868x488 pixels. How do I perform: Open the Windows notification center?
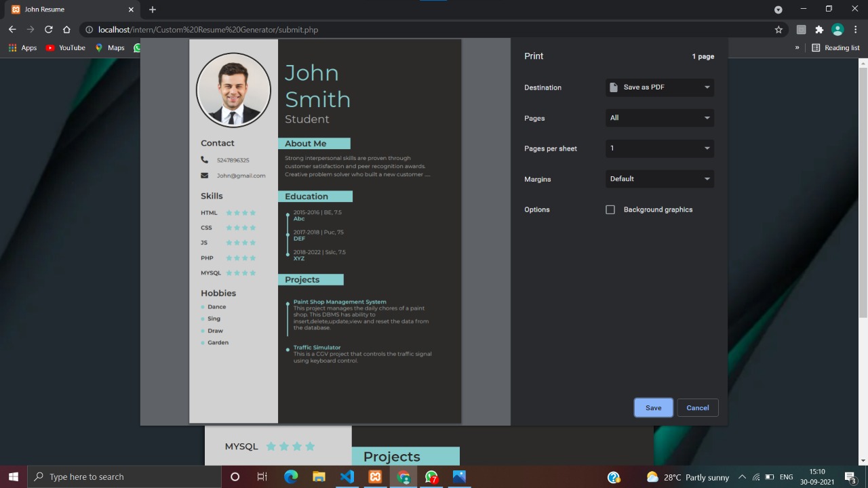tap(850, 477)
